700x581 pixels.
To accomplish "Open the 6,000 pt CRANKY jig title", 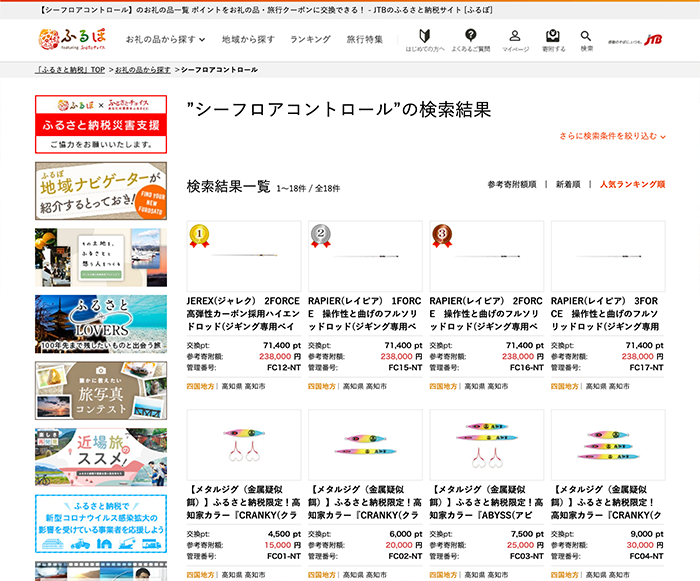I will pos(365,502).
